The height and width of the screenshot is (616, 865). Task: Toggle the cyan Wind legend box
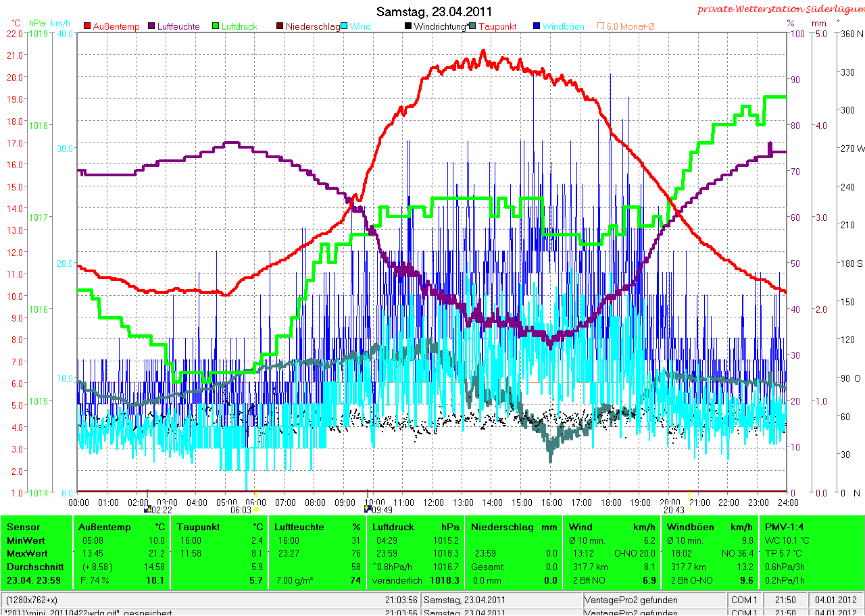[344, 26]
